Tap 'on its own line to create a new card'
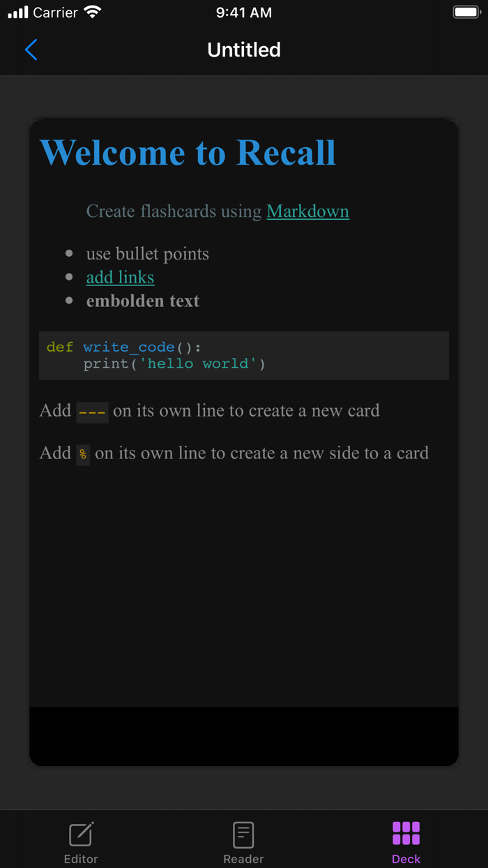Image resolution: width=488 pixels, height=868 pixels. click(x=246, y=410)
